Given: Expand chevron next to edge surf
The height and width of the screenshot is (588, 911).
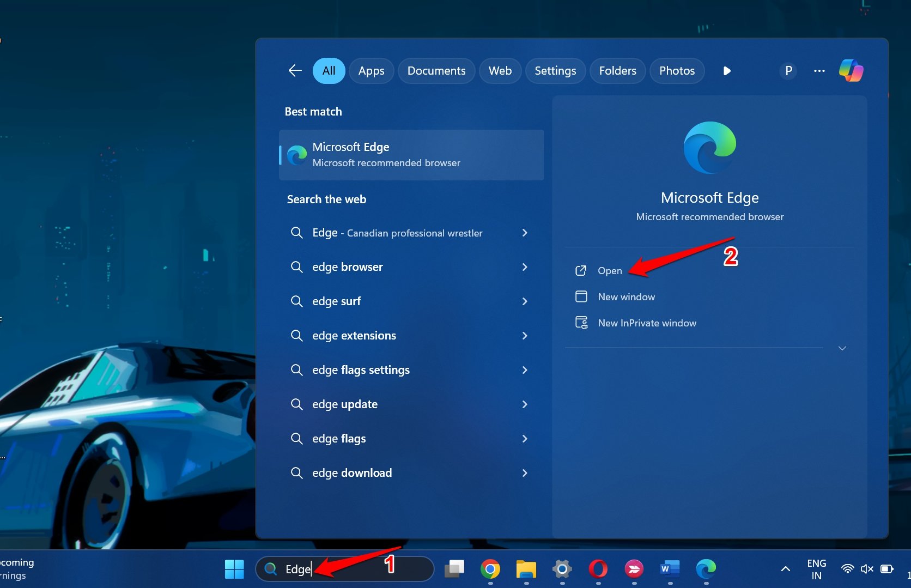Looking at the screenshot, I should point(525,301).
